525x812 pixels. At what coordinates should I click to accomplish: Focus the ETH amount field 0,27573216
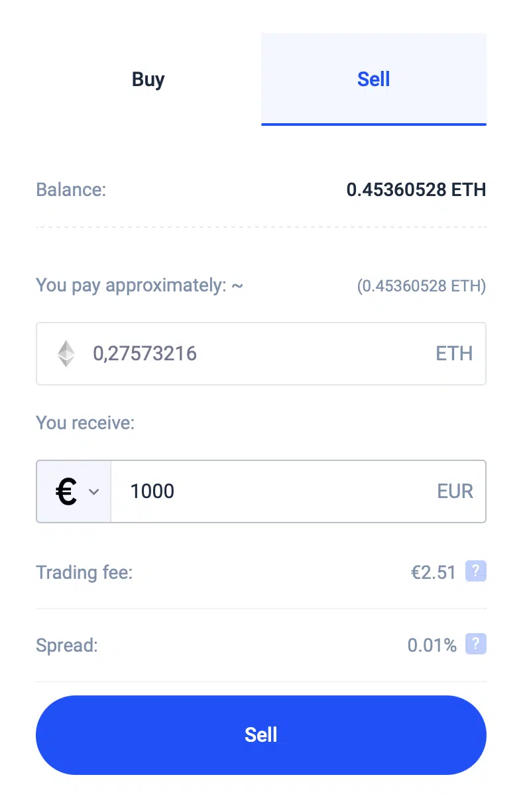[x=261, y=354]
